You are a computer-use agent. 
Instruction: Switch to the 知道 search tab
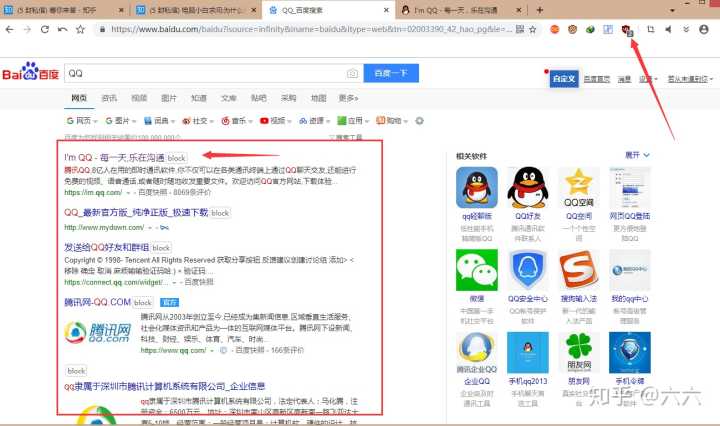[x=198, y=98]
